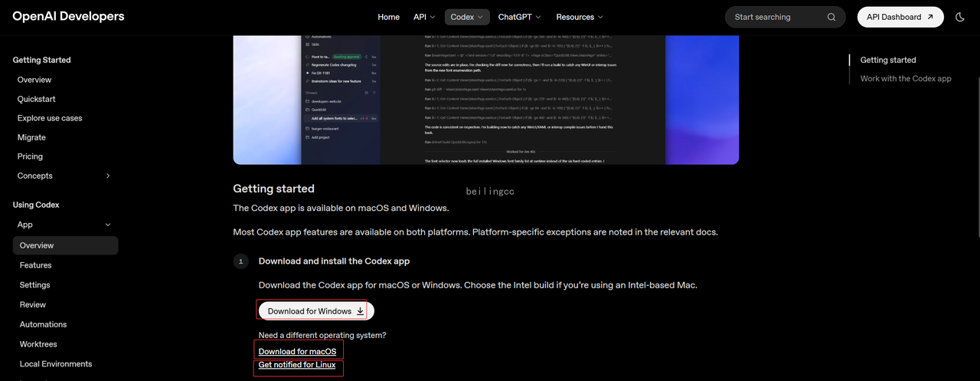Open the Worktrees sidebar page
The width and height of the screenshot is (980, 381).
pyautogui.click(x=38, y=344)
